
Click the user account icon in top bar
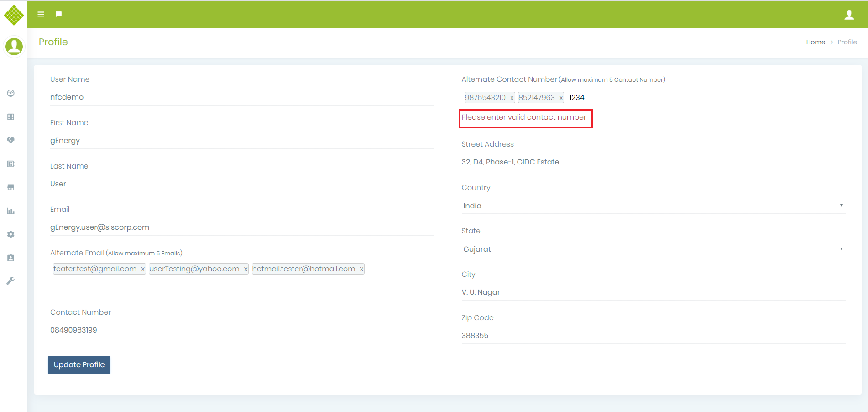(x=849, y=15)
